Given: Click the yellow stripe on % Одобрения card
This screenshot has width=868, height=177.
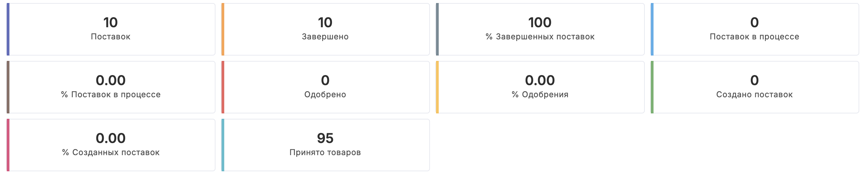Looking at the screenshot, I should click(x=437, y=87).
